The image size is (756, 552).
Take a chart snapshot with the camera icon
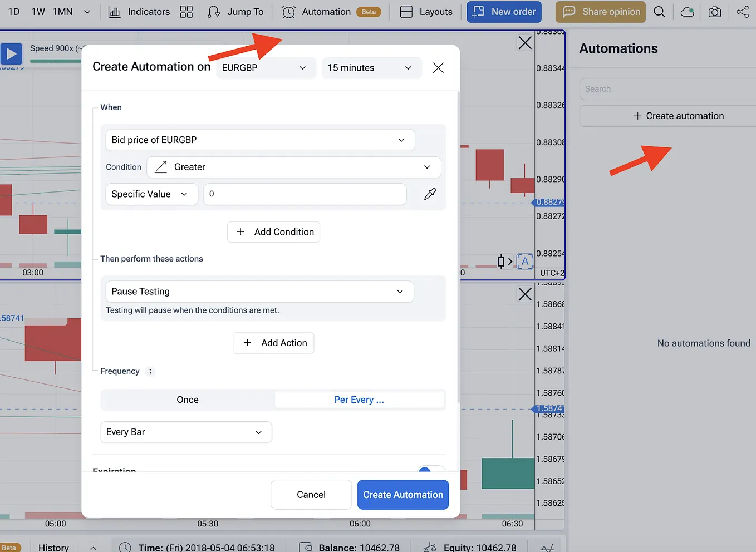click(x=715, y=11)
